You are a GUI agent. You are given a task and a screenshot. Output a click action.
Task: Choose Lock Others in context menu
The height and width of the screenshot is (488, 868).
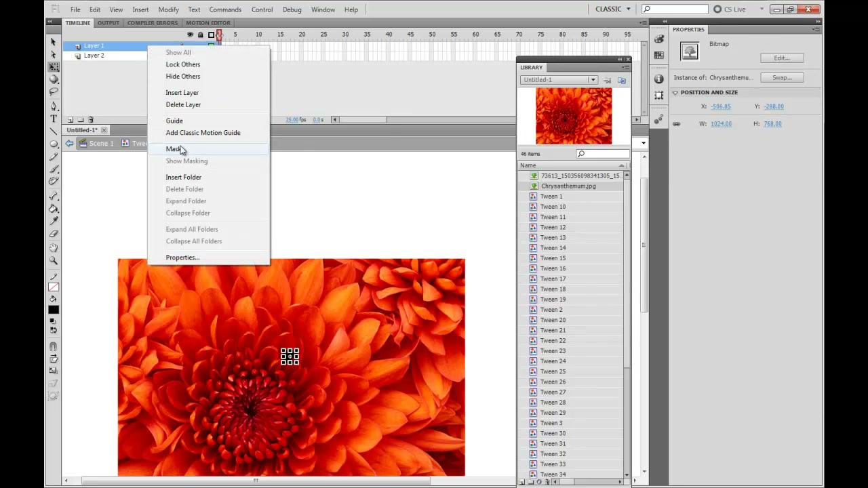pos(183,64)
